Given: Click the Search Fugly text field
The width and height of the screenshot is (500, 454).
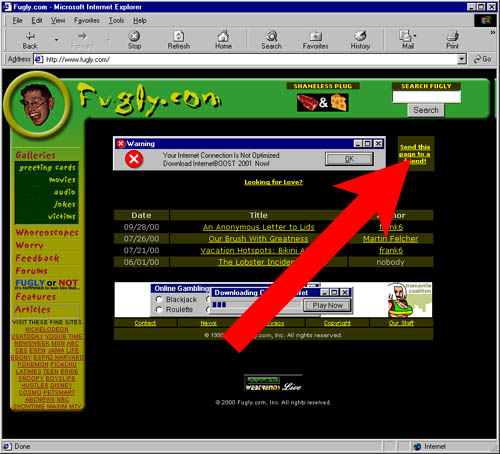Looking at the screenshot, I should click(x=426, y=97).
